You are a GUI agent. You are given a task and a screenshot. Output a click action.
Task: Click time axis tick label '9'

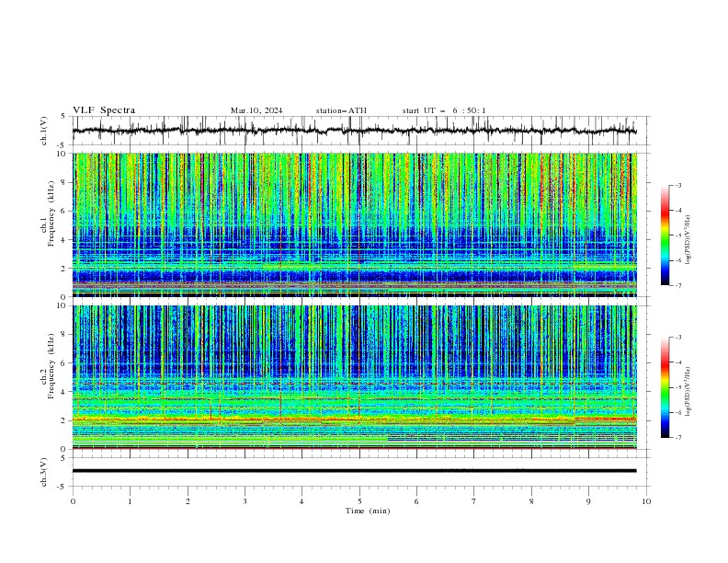(x=588, y=501)
